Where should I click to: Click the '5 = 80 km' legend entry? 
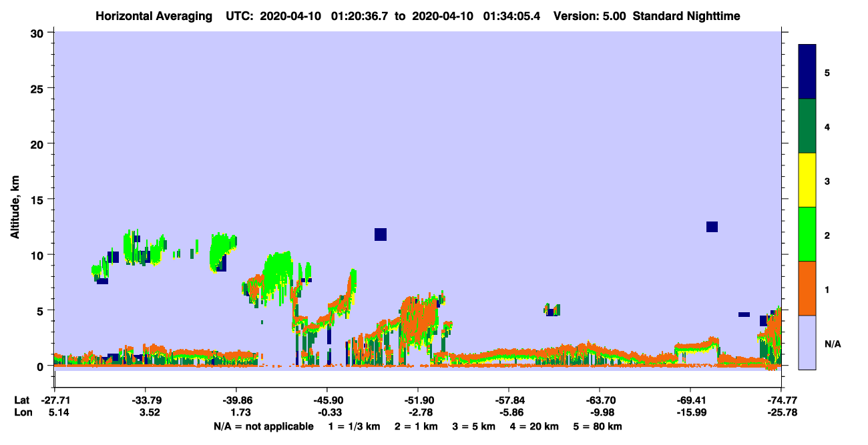click(598, 426)
